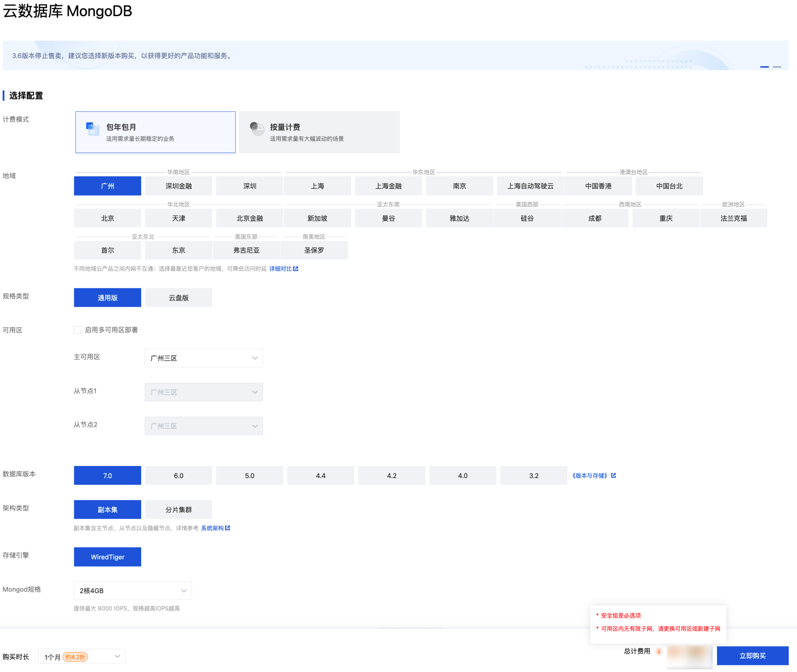Viewport: 797px width, 672px height.
Task: Select the 包年包月 billing mode card
Action: point(155,132)
